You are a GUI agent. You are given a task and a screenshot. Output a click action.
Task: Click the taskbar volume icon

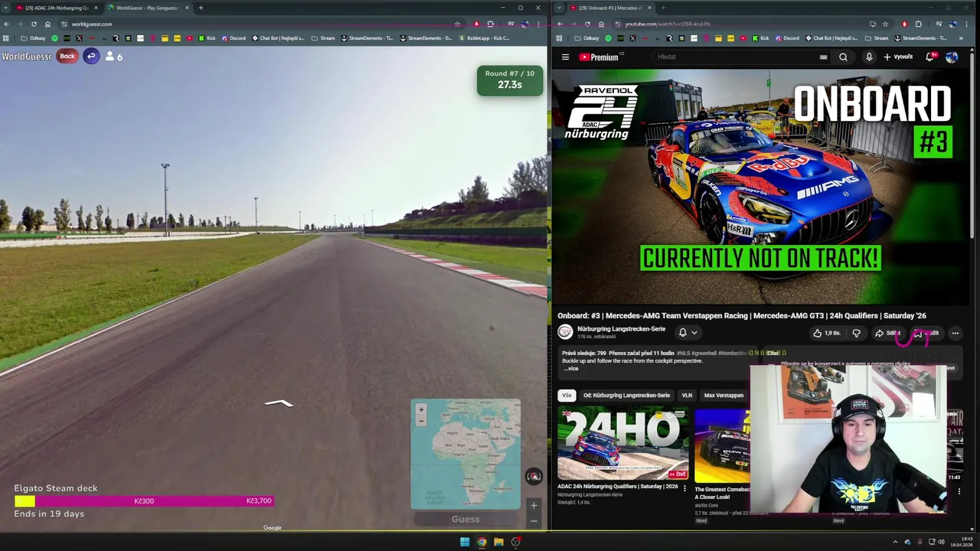point(941,542)
